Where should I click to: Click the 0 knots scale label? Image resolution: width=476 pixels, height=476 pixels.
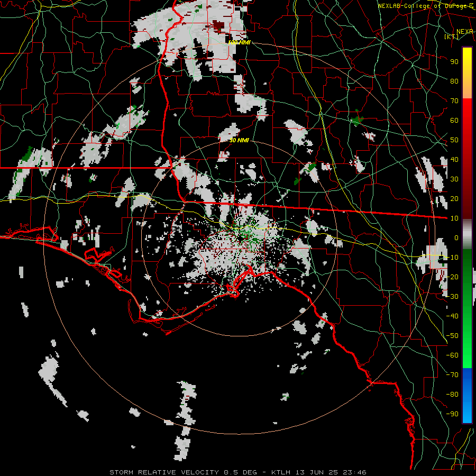pos(456,238)
